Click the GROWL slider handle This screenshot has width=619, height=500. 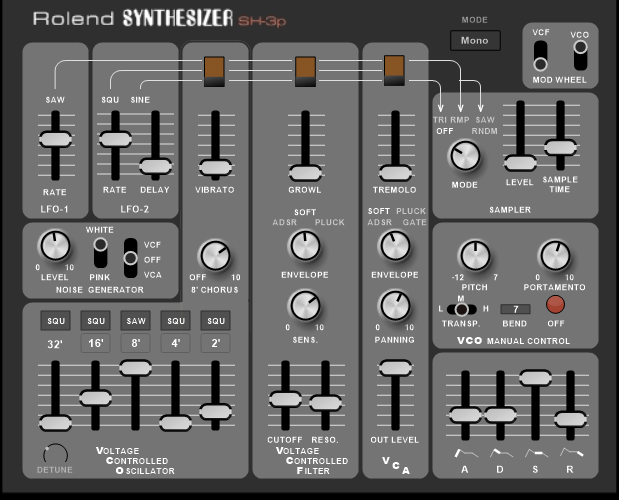(305, 173)
